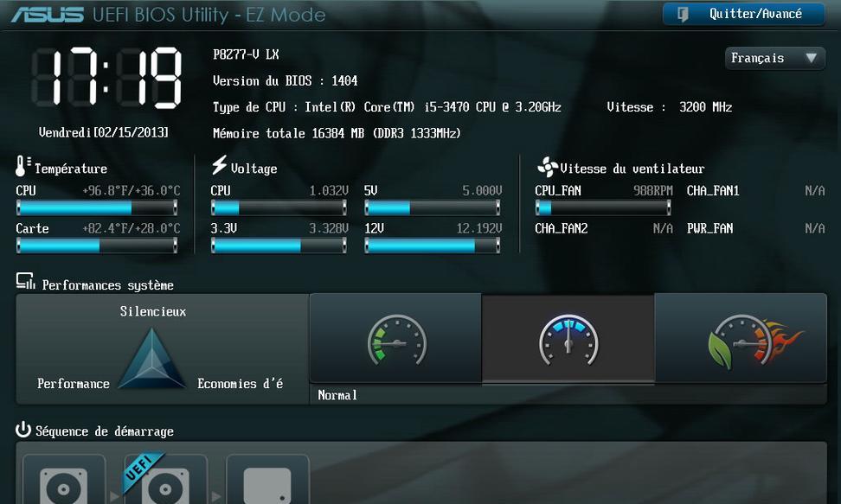Open the Quitter/Avancé button
Screen dimensions: 841x504
744,14
